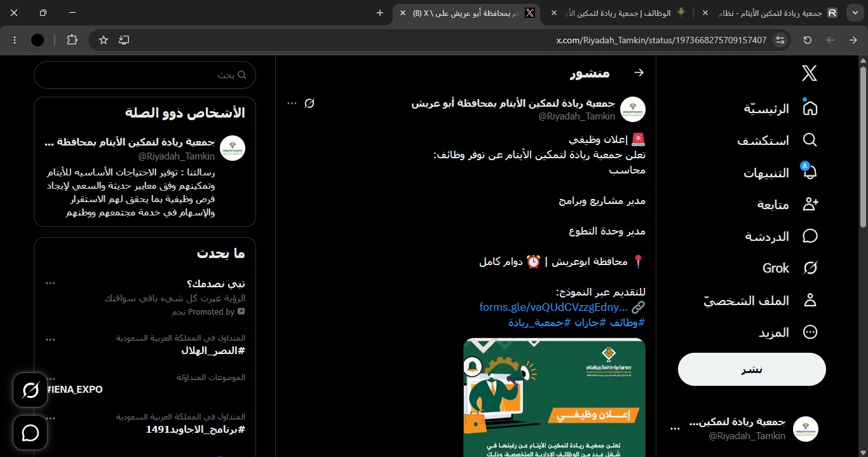Image resolution: width=868 pixels, height=457 pixels.
Task: Open Chat (الدردشة) in sidebar
Action: 782,236
